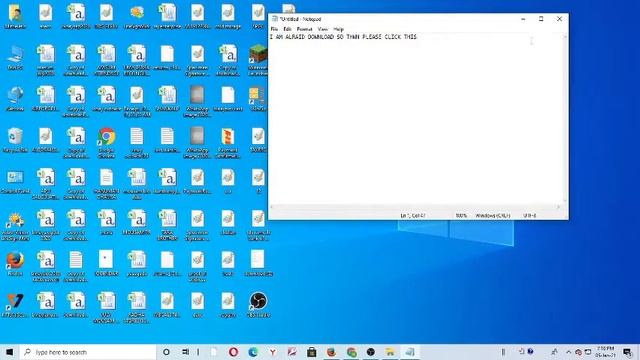Open Task View from the taskbar

pos(185,352)
